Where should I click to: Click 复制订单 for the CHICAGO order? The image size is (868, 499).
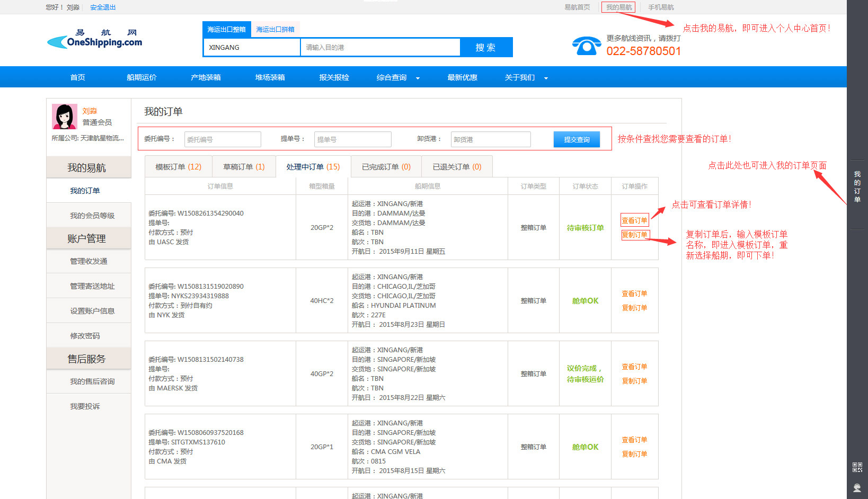(634, 308)
